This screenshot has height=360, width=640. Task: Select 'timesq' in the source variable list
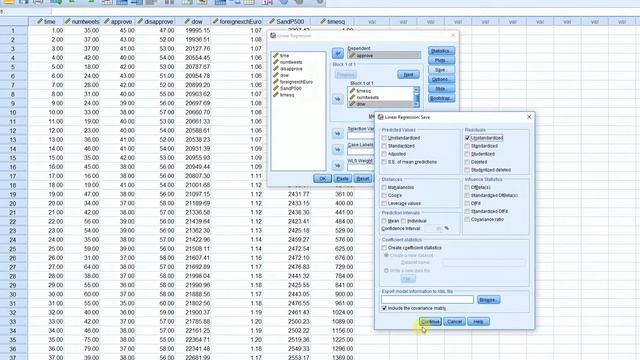[287, 95]
